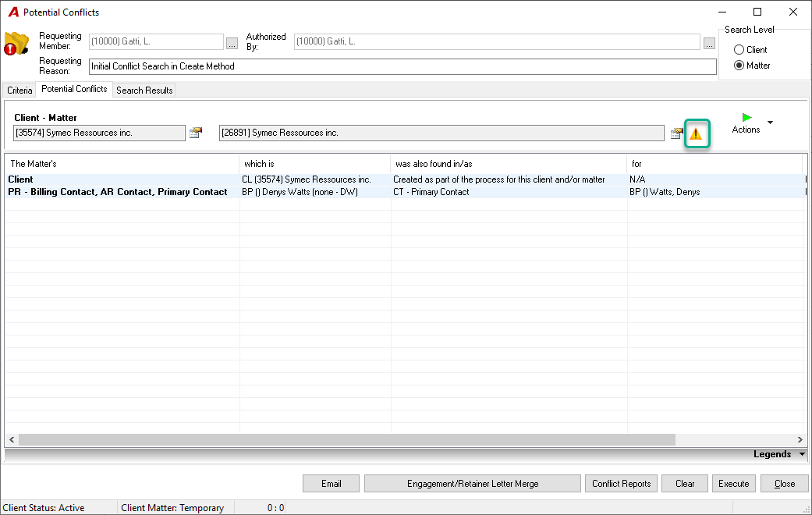Image resolution: width=812 pixels, height=515 pixels.
Task: Select the Matter search level radio
Action: click(x=739, y=66)
